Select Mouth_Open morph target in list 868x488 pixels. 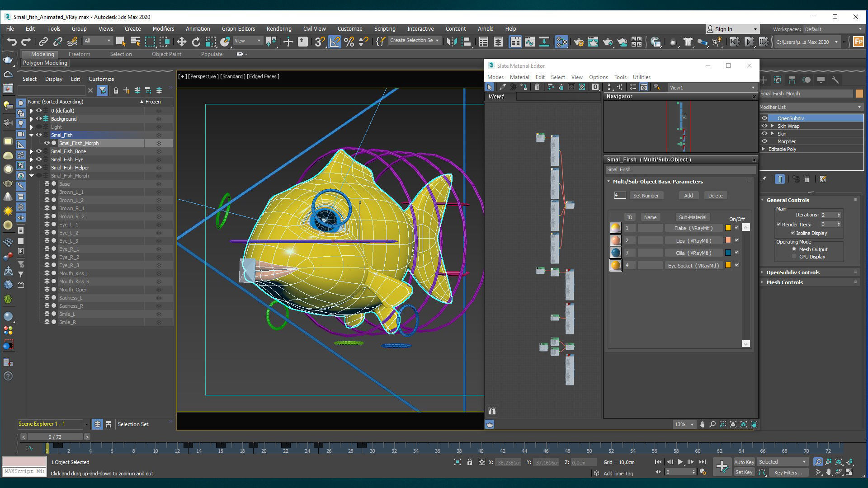73,290
